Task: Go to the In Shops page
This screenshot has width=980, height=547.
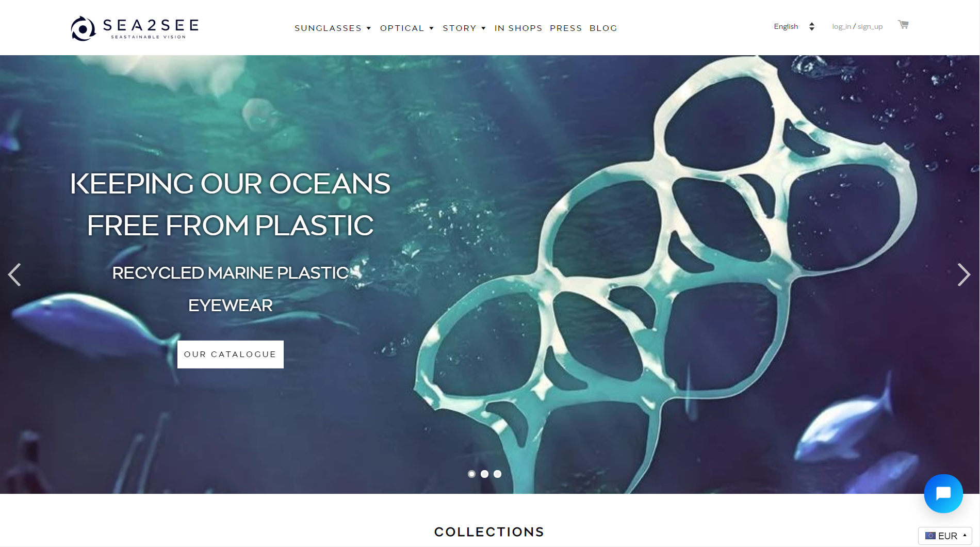Action: 518,28
